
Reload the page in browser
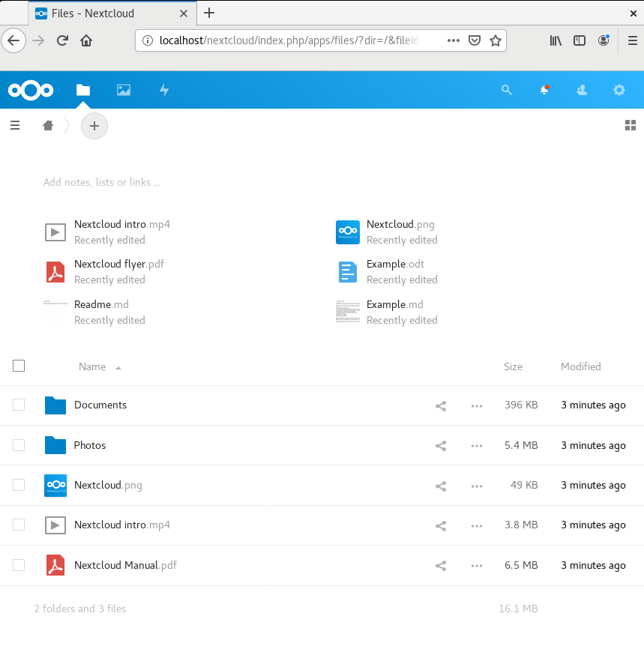pos(62,40)
